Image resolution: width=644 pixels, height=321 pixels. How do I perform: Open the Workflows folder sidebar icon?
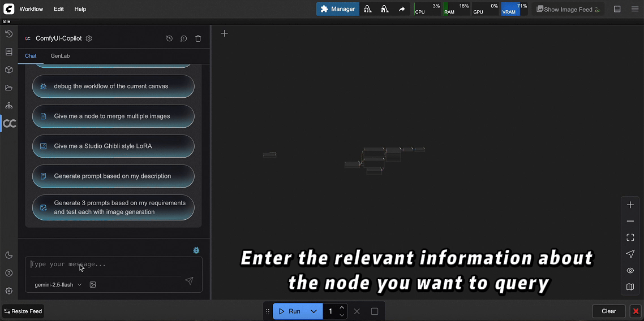[x=8, y=88]
